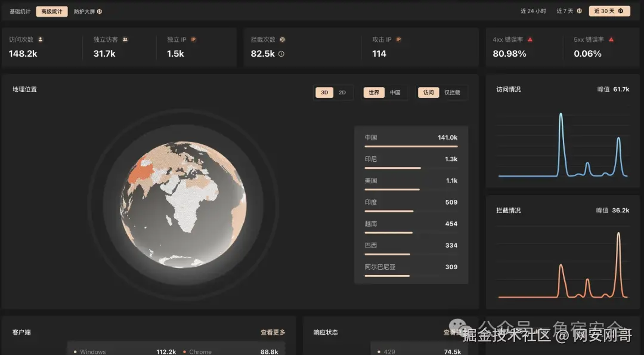The image size is (644, 355).
Task: Switch the globe to 2D view
Action: click(342, 92)
